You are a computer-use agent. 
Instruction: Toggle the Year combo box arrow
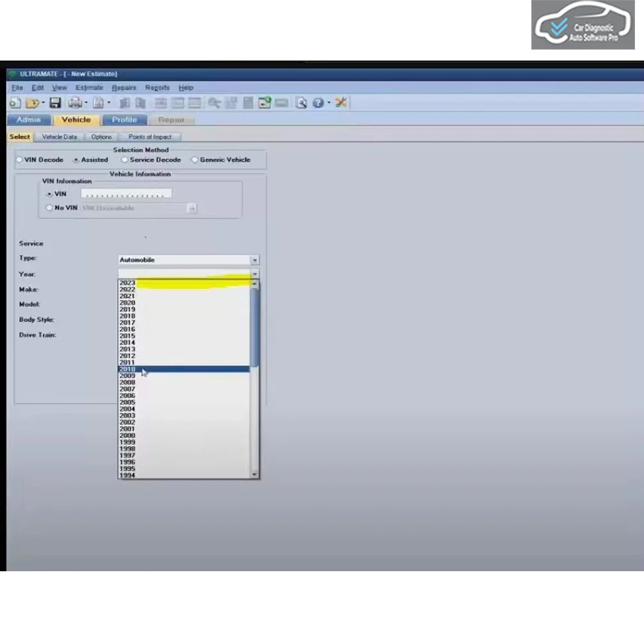pyautogui.click(x=254, y=274)
